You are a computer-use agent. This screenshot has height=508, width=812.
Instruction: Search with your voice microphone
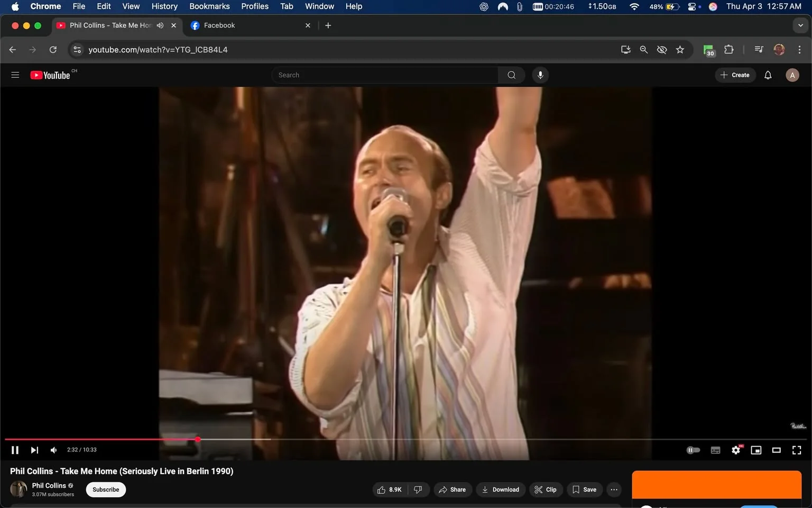(x=540, y=75)
